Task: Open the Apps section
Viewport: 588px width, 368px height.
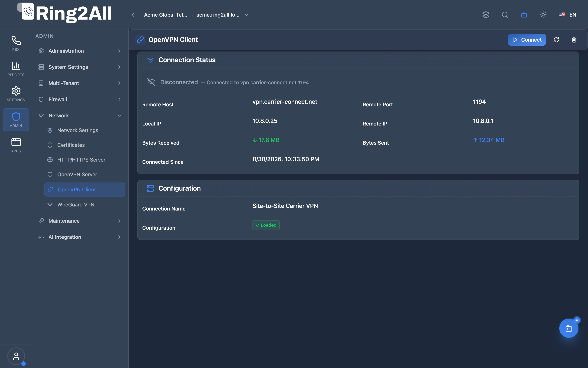Action: [x=16, y=145]
